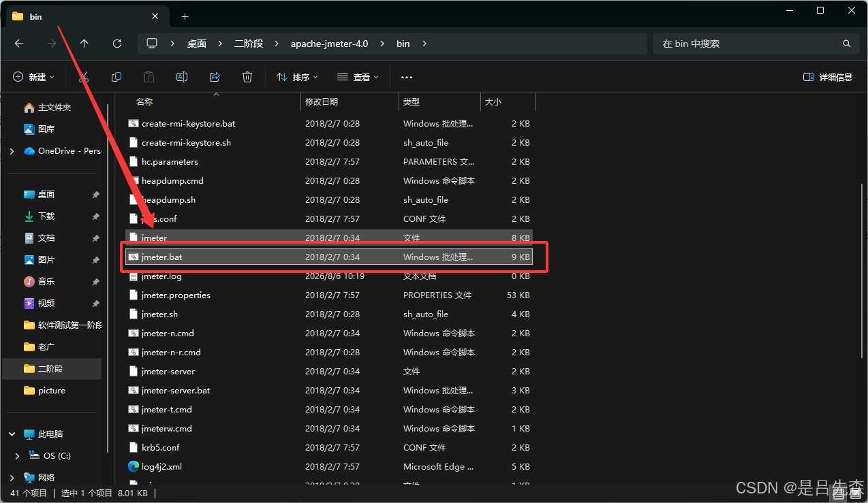This screenshot has height=503, width=868.
Task: Toggle the Details pane button
Action: 828,77
